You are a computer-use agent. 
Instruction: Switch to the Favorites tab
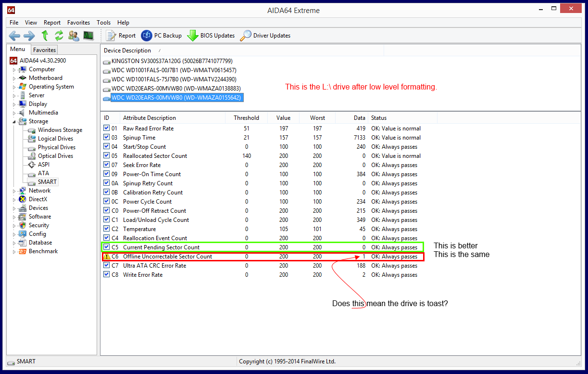[44, 50]
